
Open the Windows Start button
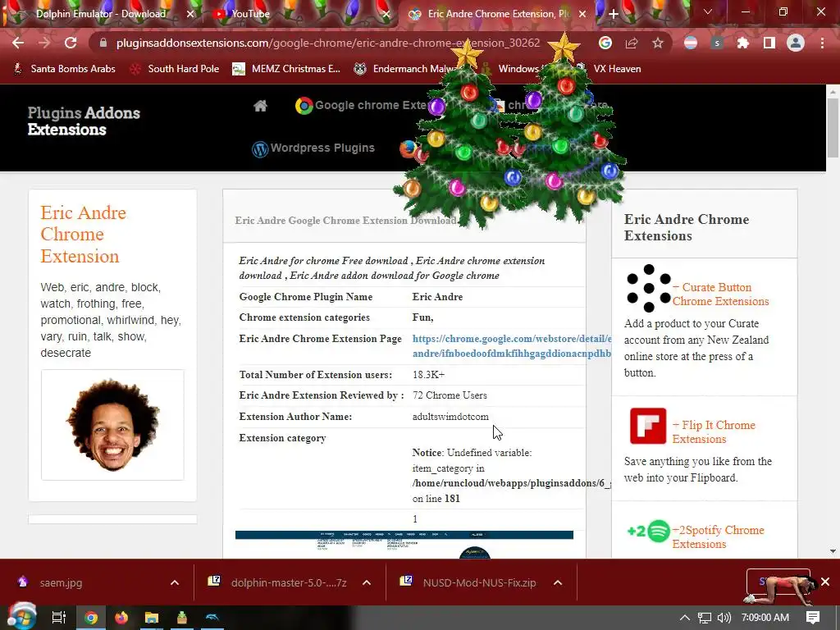pyautogui.click(x=21, y=617)
